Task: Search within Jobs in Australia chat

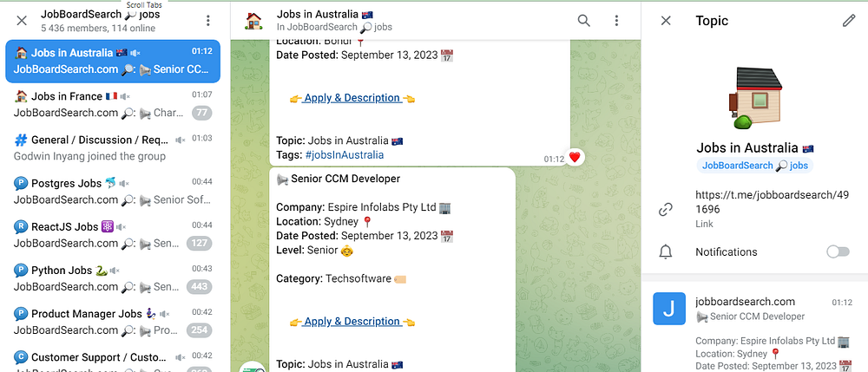Action: pos(584,21)
